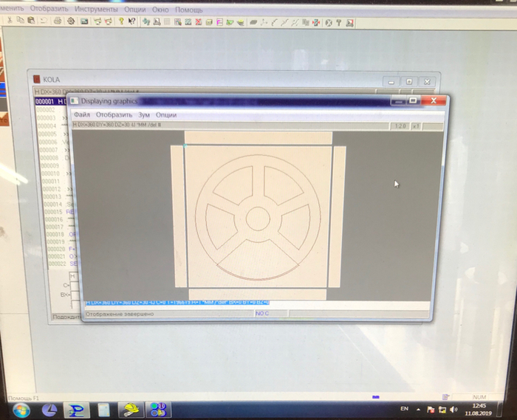Click the 1:2.0 zoom ratio field

pyautogui.click(x=400, y=126)
